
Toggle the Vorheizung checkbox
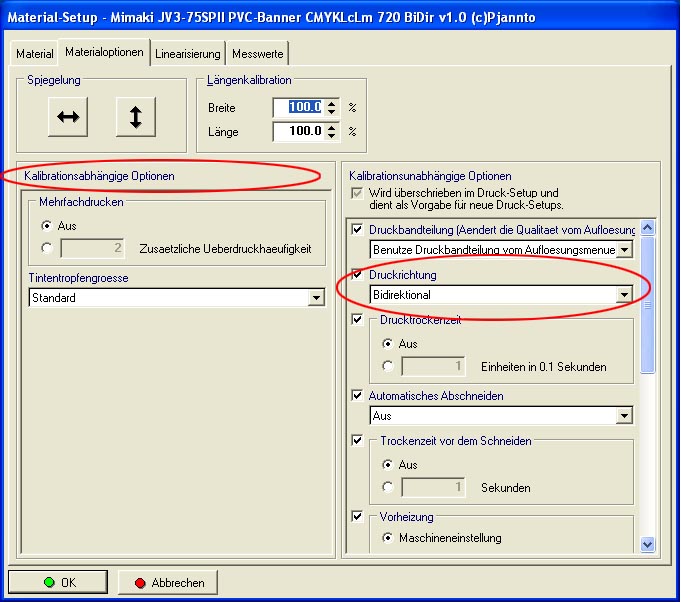tap(358, 517)
